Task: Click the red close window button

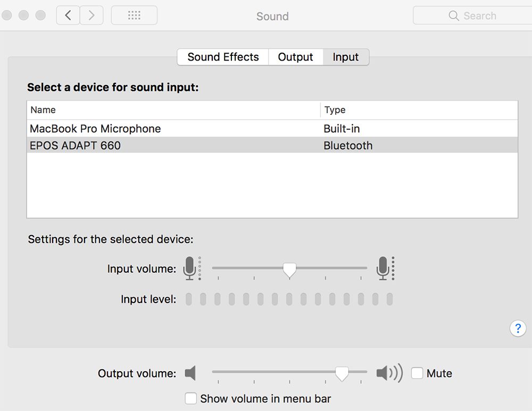Action: tap(6, 15)
